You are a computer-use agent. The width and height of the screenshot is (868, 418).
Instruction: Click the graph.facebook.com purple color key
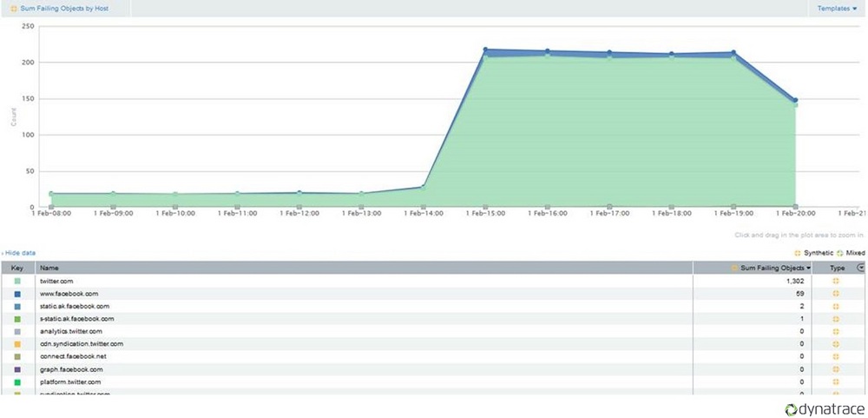[x=17, y=369]
